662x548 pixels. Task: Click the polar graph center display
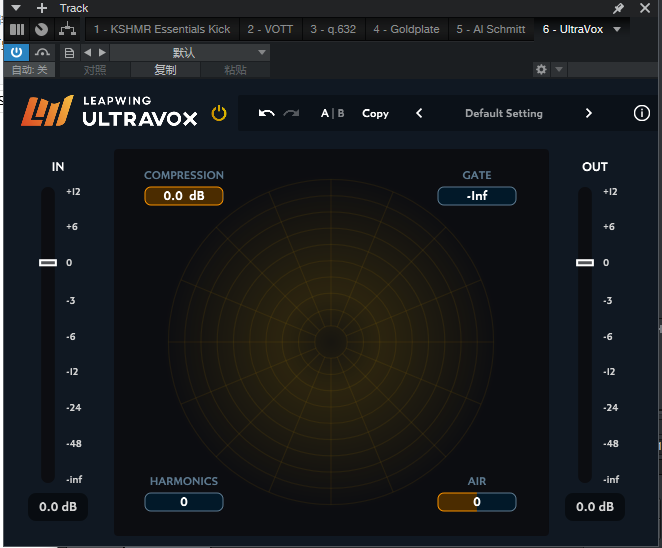331,342
